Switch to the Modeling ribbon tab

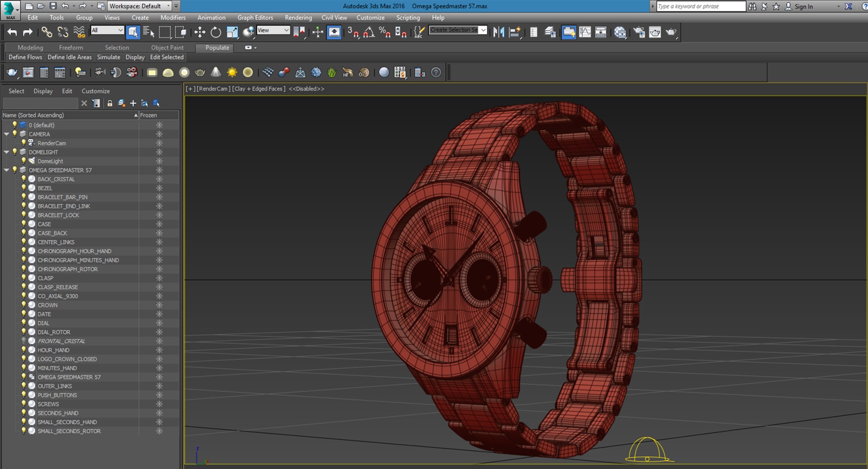click(30, 47)
